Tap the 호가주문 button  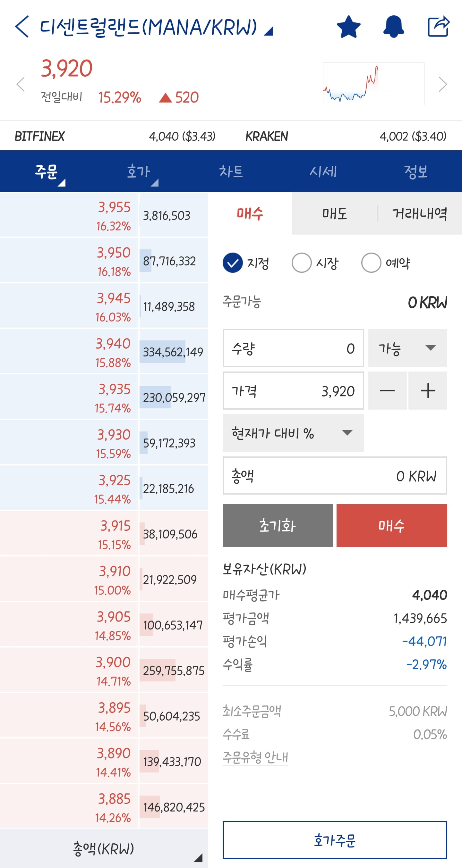point(335,840)
